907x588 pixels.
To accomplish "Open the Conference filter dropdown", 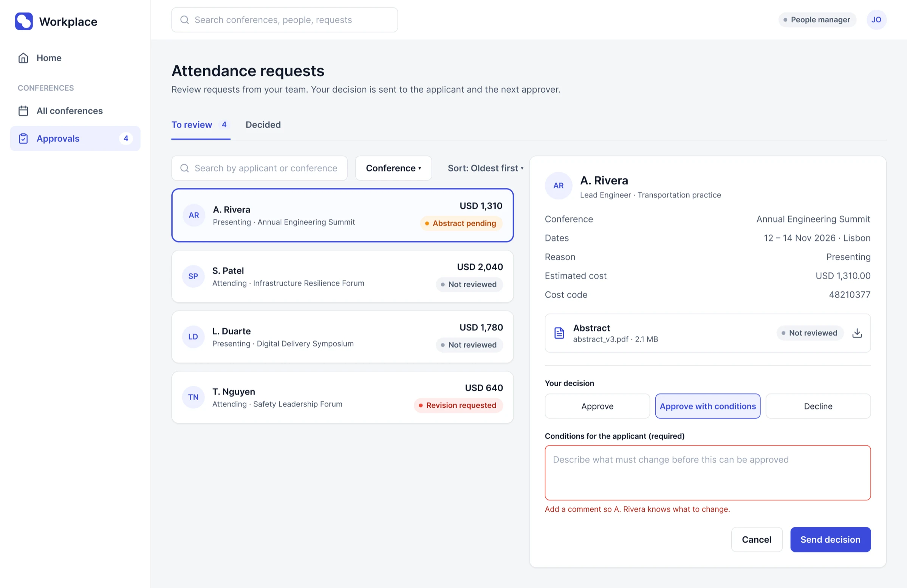I will tap(393, 168).
